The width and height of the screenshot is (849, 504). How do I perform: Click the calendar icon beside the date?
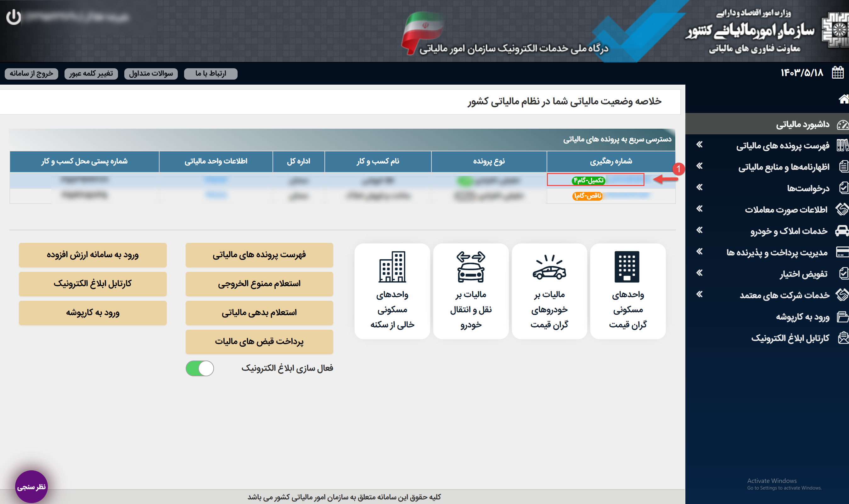coord(837,73)
